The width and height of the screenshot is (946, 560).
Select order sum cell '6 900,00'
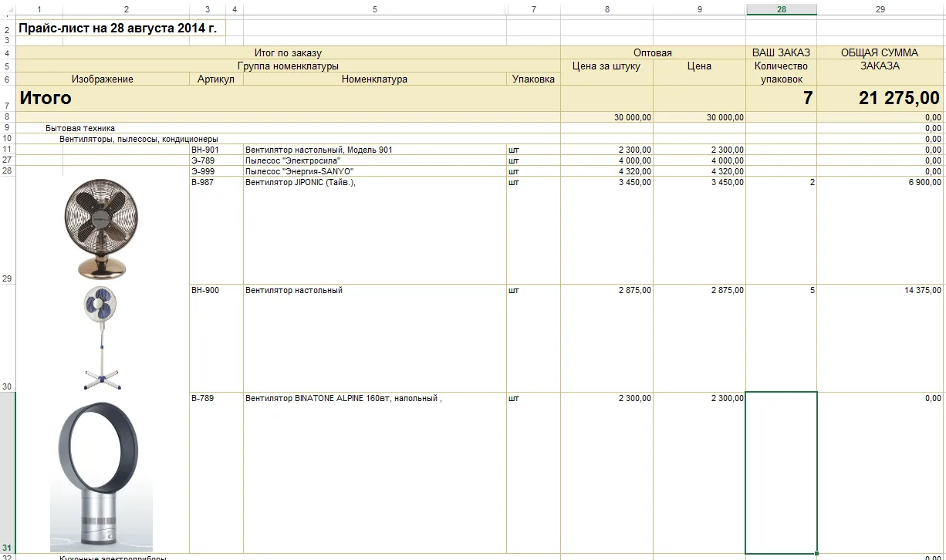[880, 230]
